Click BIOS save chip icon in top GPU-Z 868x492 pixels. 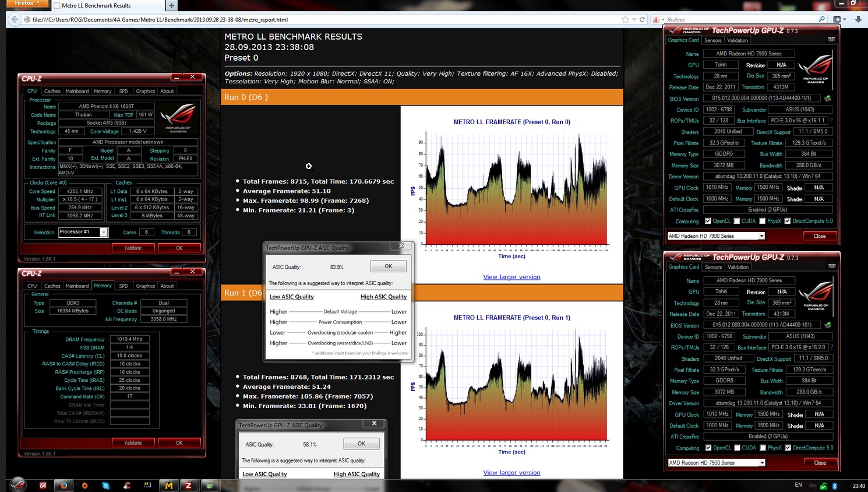[827, 99]
